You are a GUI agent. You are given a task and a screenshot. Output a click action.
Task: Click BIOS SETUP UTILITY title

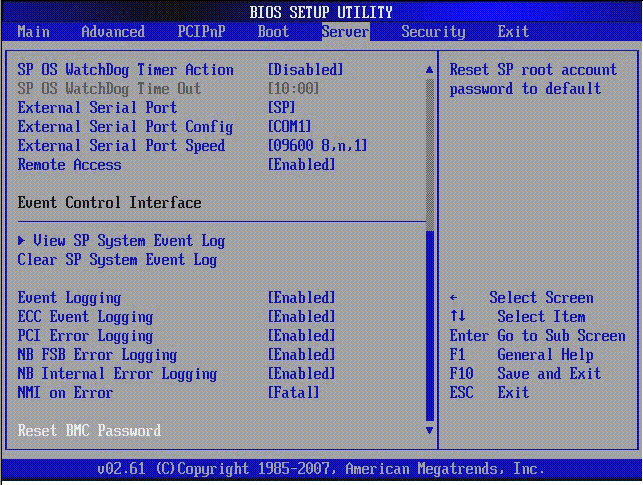pos(321,12)
